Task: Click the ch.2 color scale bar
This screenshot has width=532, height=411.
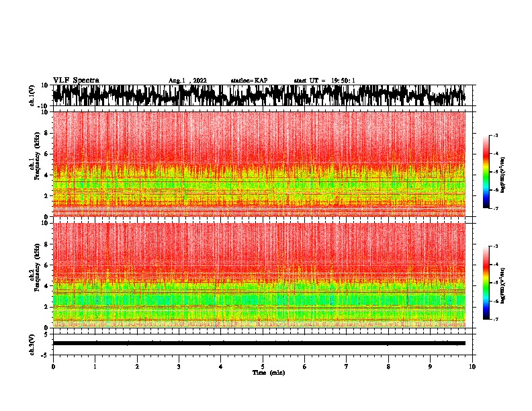Action: coord(486,283)
